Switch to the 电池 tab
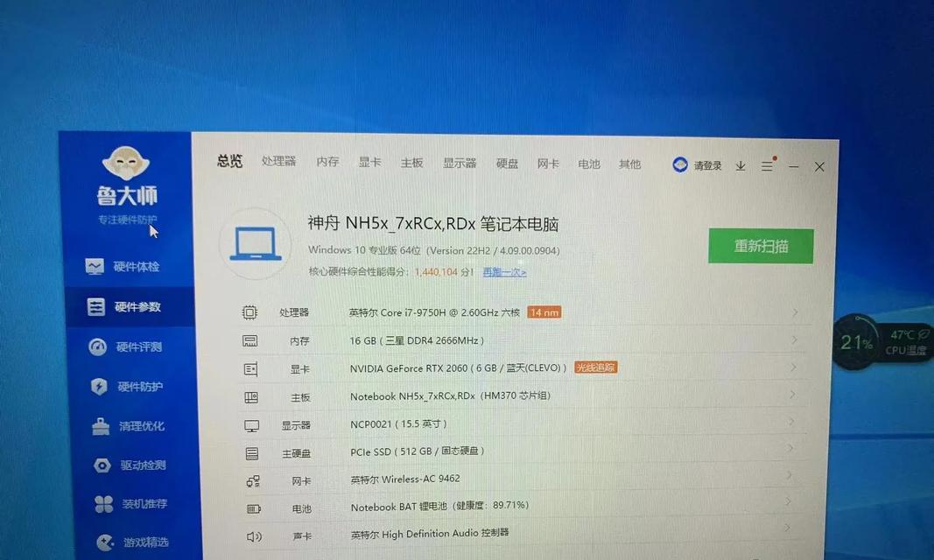Screen dimensions: 934x560 pos(588,164)
